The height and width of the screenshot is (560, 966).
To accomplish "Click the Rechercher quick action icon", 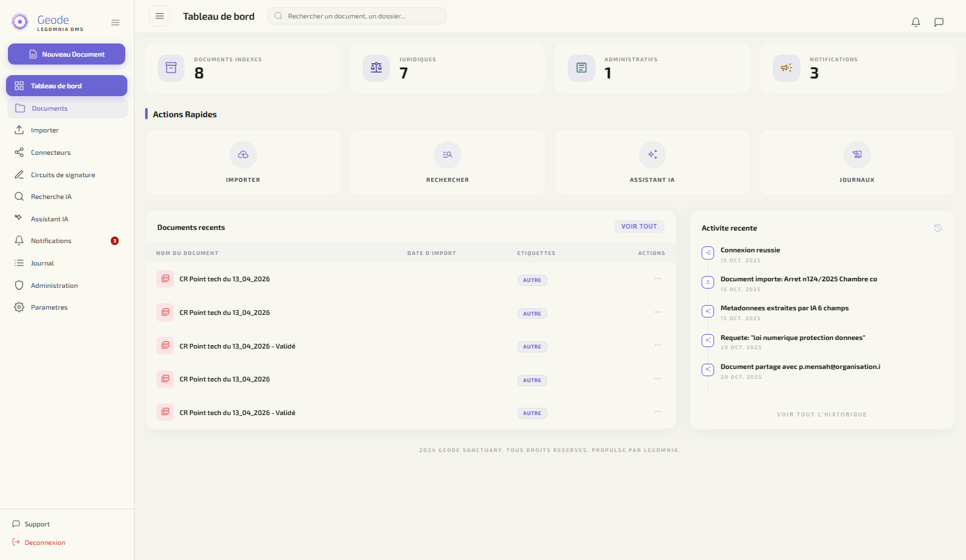I will (x=448, y=155).
